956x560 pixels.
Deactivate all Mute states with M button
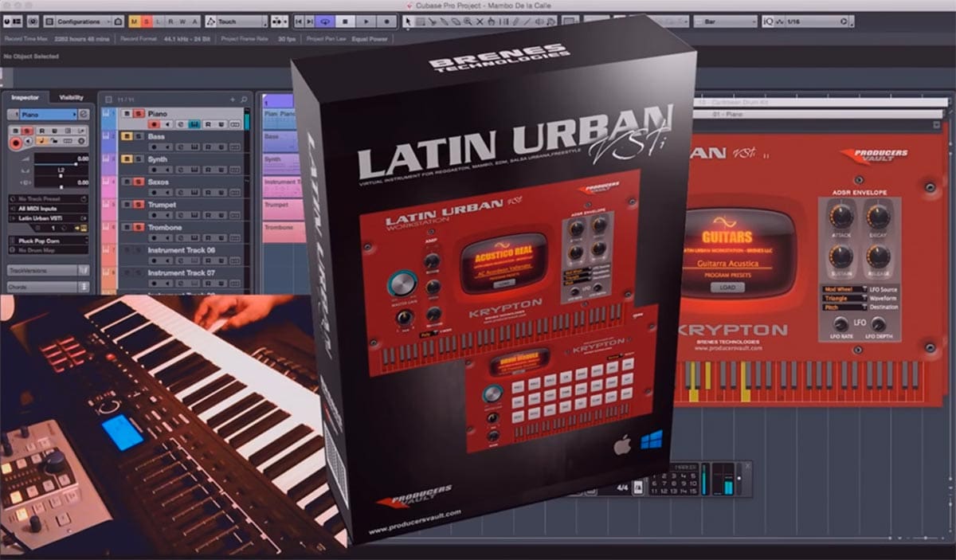click(x=133, y=22)
